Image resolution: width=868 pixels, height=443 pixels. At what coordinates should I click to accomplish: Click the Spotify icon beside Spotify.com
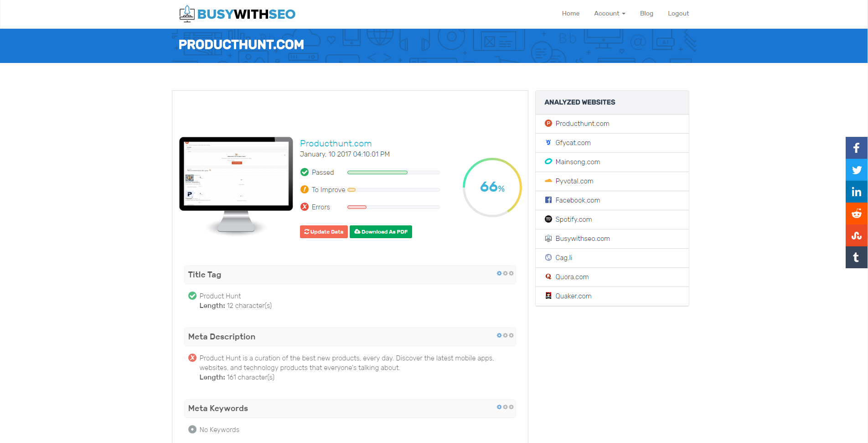click(548, 219)
